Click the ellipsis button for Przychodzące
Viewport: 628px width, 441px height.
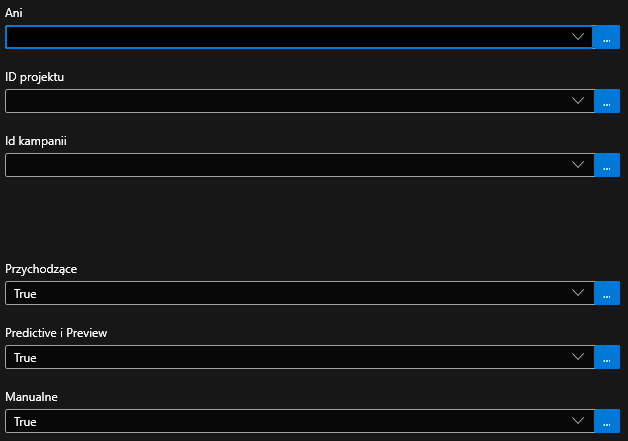[606, 294]
